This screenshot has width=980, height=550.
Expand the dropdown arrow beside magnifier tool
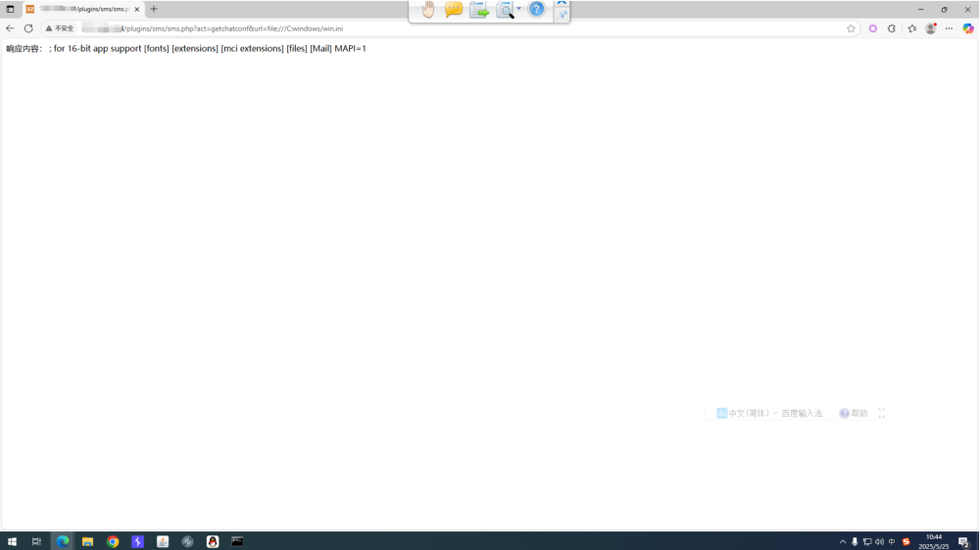(519, 10)
